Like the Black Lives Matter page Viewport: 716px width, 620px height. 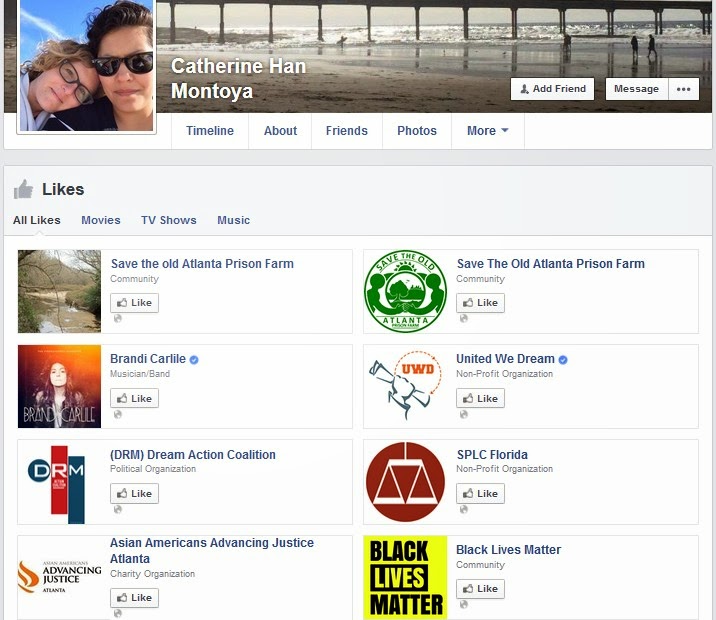pyautogui.click(x=480, y=588)
